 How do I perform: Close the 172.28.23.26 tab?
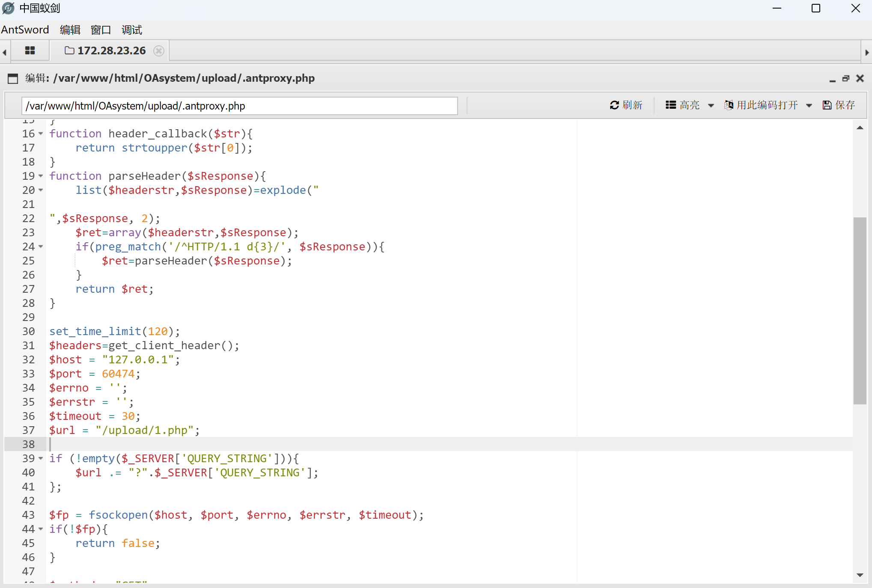(158, 51)
